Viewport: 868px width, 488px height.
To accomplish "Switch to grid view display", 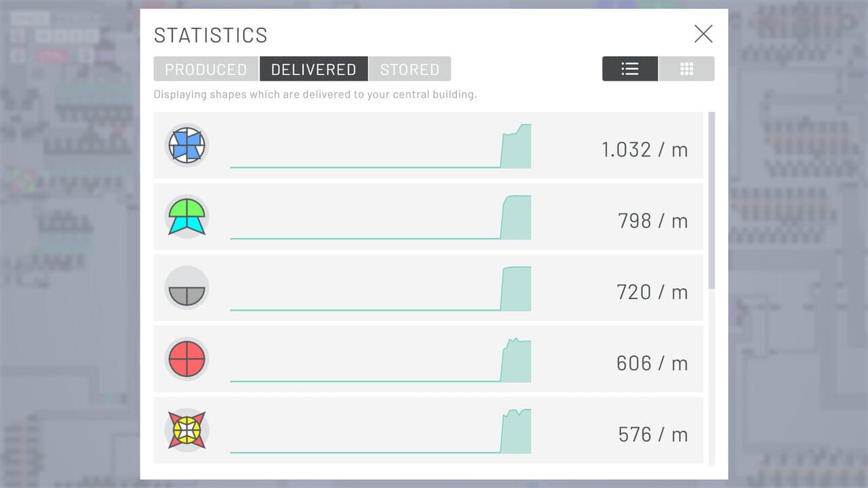I will click(686, 69).
